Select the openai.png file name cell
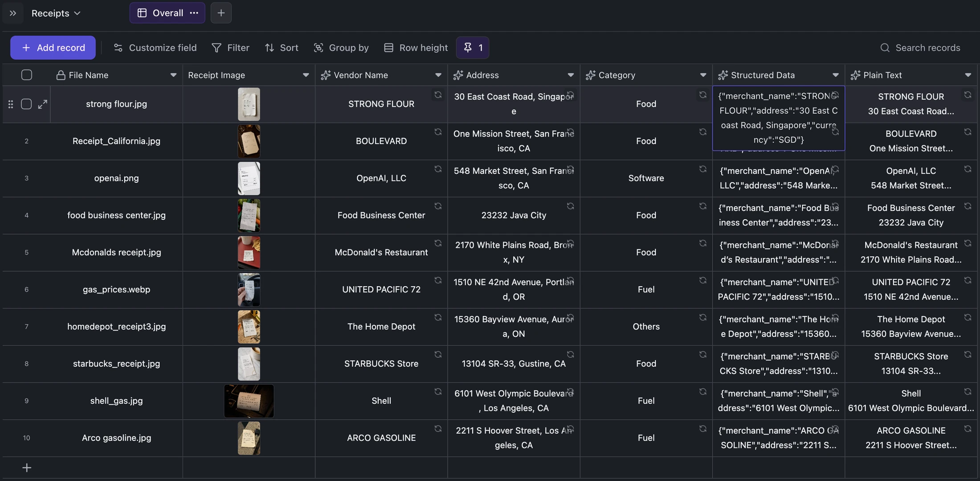The image size is (980, 481). (x=116, y=178)
